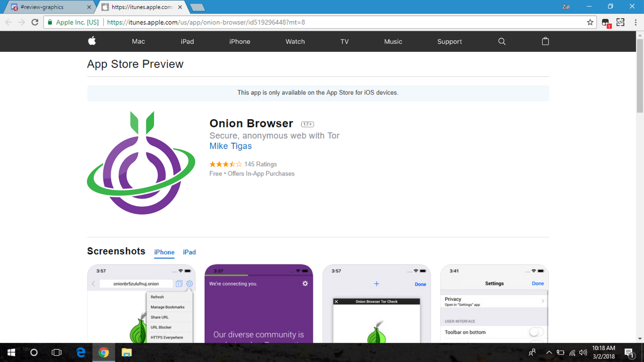The image size is (644, 362).
Task: Click the Zul profile name button
Action: [x=566, y=7]
